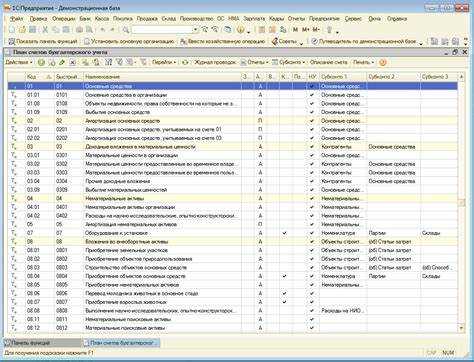Click Описание счета button

pyautogui.click(x=329, y=62)
